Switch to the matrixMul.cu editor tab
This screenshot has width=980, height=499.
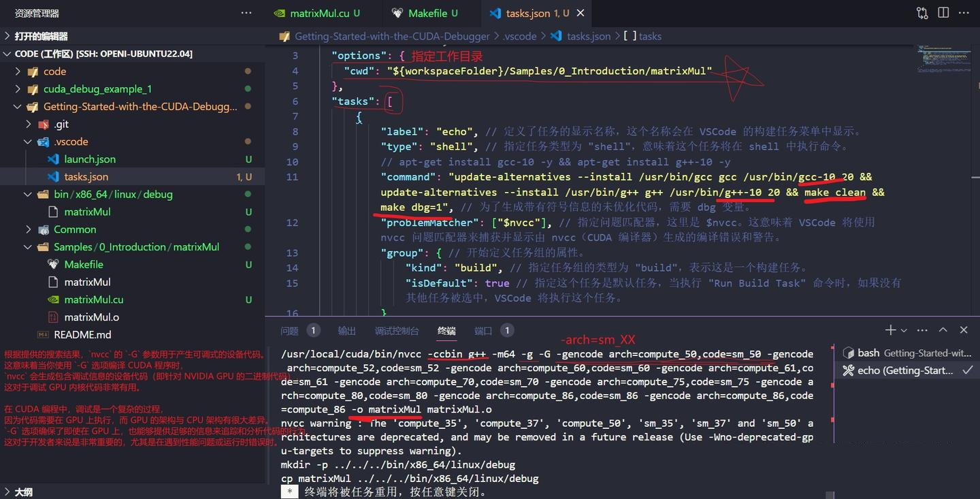pyautogui.click(x=317, y=13)
